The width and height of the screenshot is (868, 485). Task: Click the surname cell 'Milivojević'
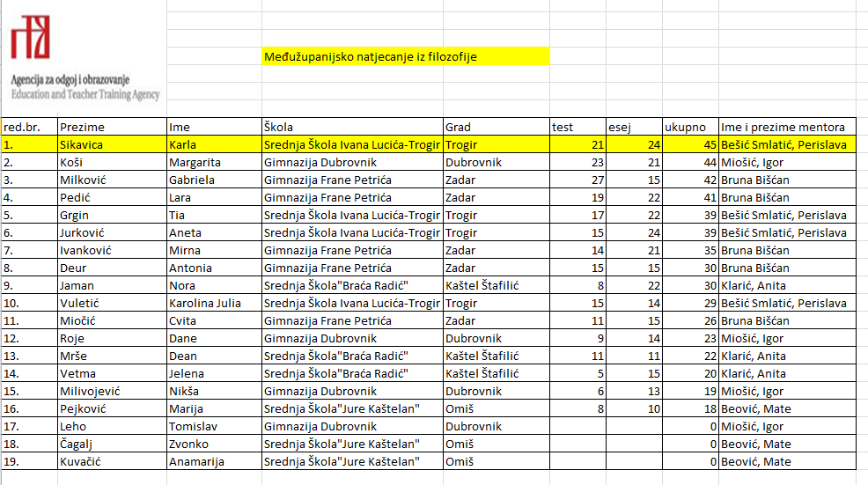tap(112, 391)
